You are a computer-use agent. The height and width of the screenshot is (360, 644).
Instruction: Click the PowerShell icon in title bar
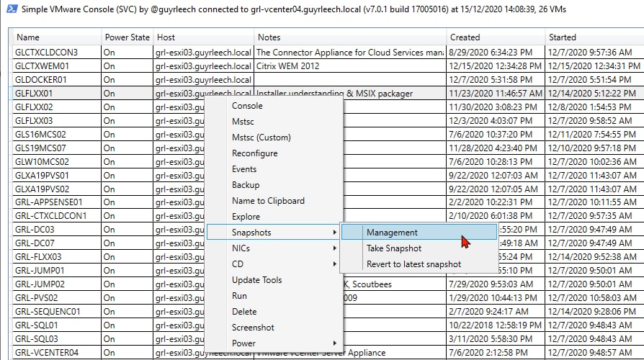pyautogui.click(x=12, y=9)
